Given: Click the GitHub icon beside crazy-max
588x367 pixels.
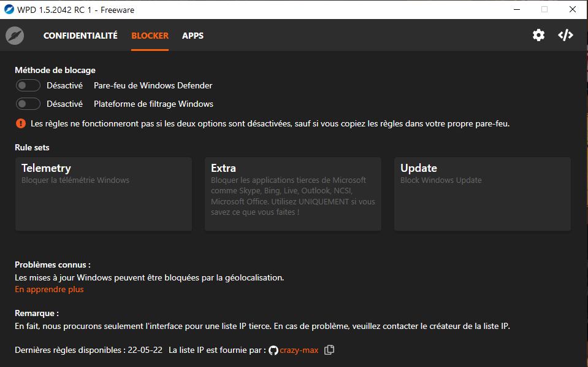Looking at the screenshot, I should click(x=273, y=350).
